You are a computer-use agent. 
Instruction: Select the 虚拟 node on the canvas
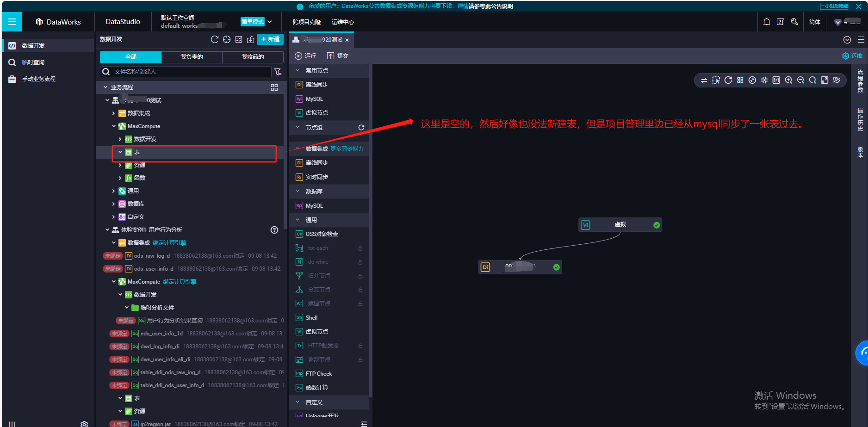pos(620,225)
